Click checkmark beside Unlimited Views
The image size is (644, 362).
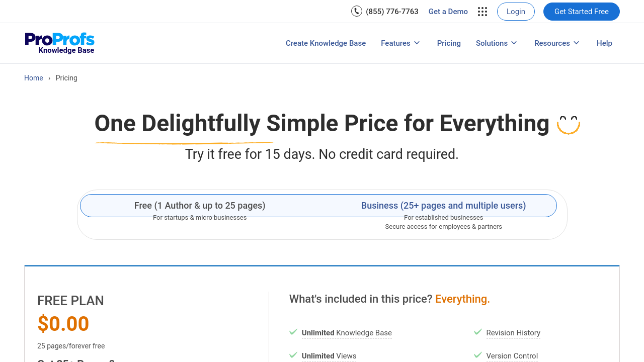click(x=293, y=355)
